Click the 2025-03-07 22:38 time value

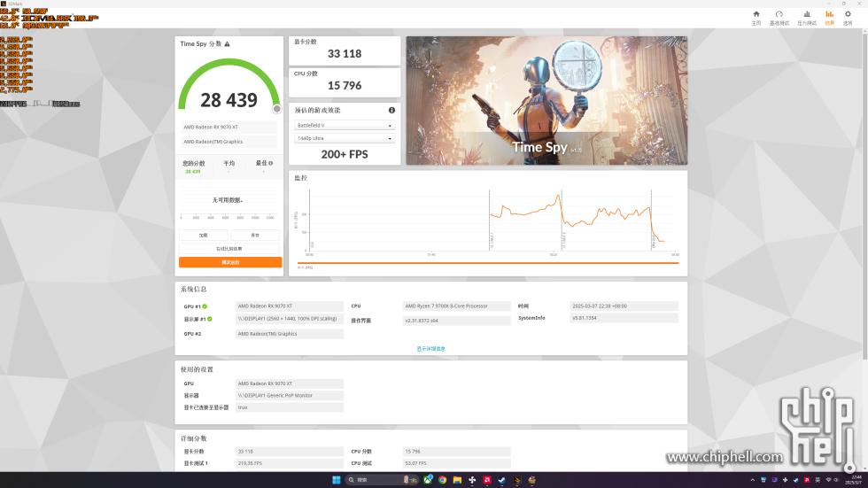coord(624,306)
